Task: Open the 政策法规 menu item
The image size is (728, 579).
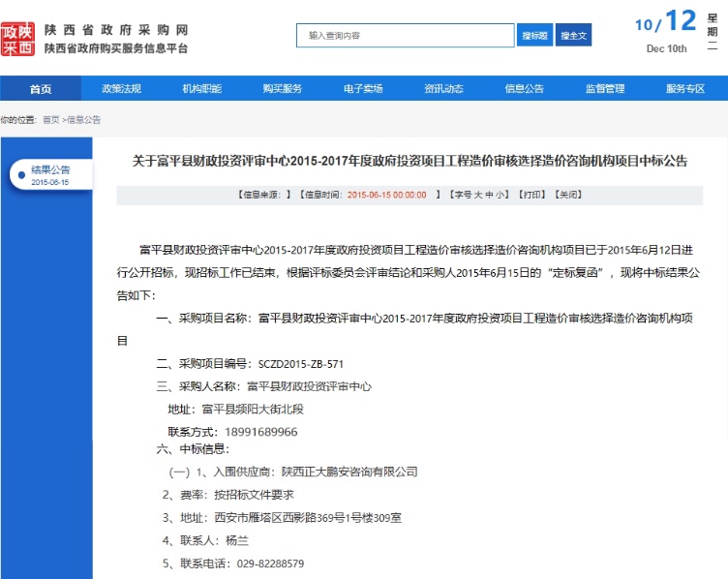Action: point(121,89)
